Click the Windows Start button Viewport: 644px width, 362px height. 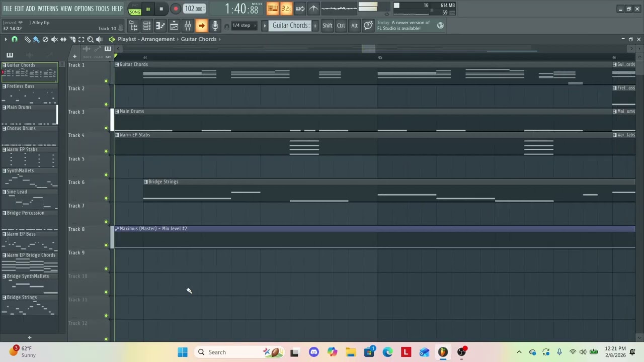pyautogui.click(x=183, y=352)
